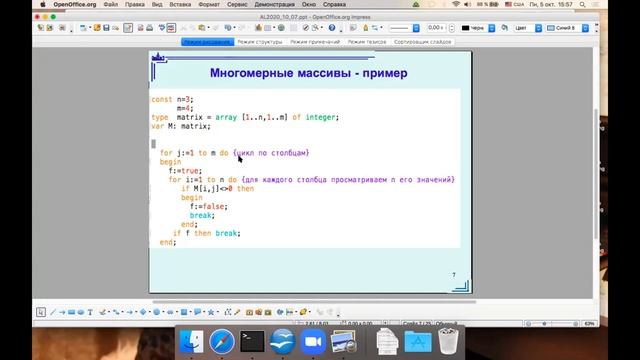This screenshot has height=360, width=640.
Task: Switch to Режим структуры tab
Action: click(260, 42)
